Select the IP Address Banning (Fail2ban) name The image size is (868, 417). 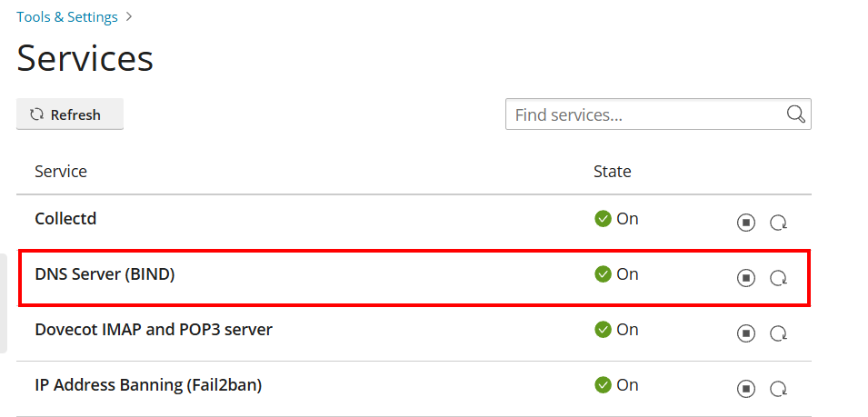tap(148, 385)
